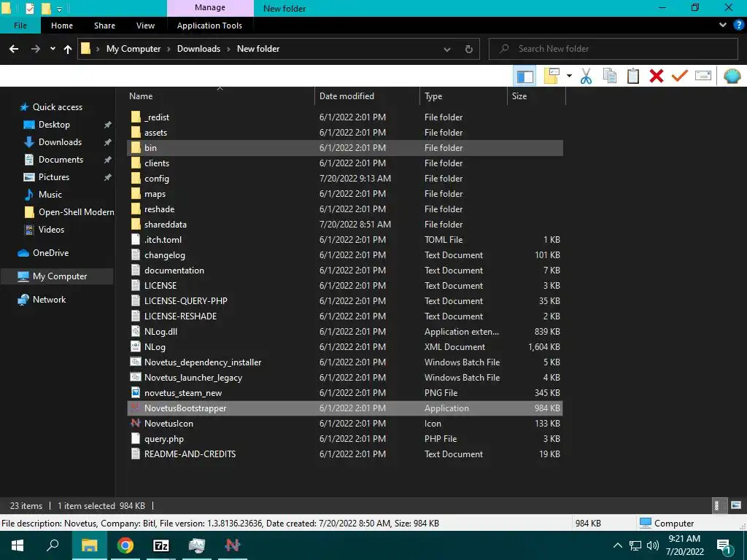Open the recent locations dropdown
Viewport: 747px width, 560px height.
[53, 49]
